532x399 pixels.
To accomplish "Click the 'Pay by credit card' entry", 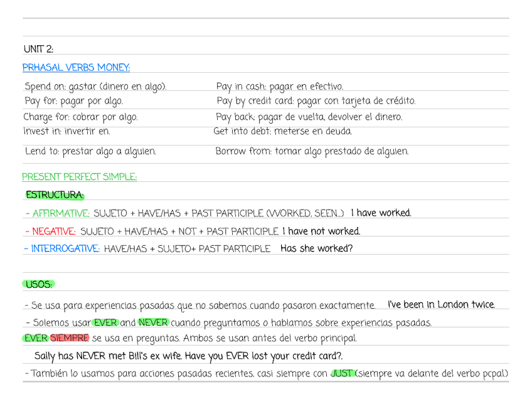I will (x=316, y=101).
